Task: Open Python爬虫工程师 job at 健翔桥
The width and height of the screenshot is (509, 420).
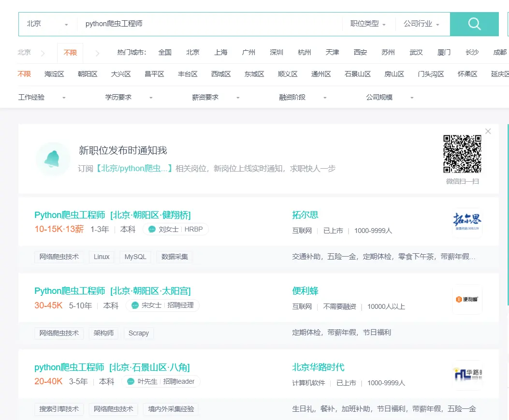Action: point(112,215)
